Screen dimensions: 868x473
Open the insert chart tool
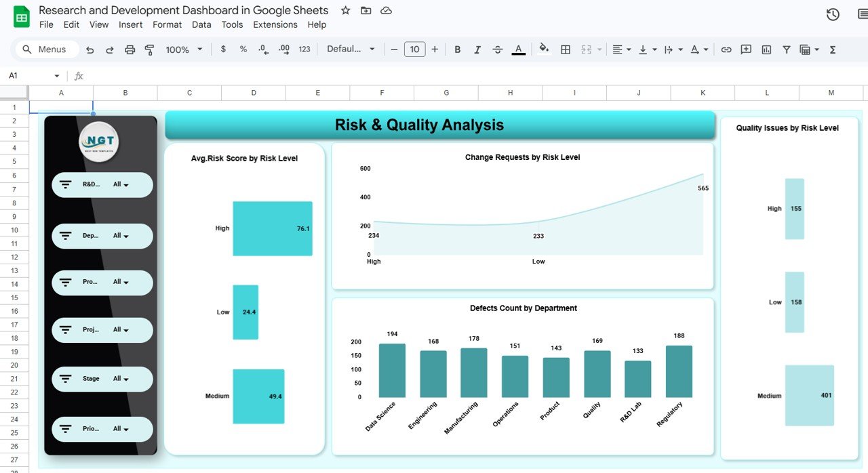[766, 49]
